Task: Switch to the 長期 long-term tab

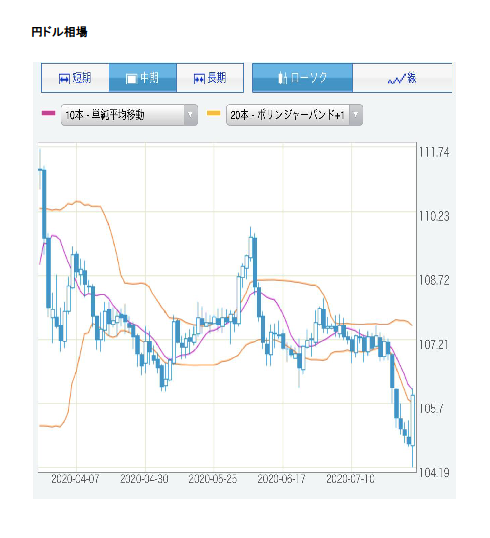Action: click(x=210, y=78)
